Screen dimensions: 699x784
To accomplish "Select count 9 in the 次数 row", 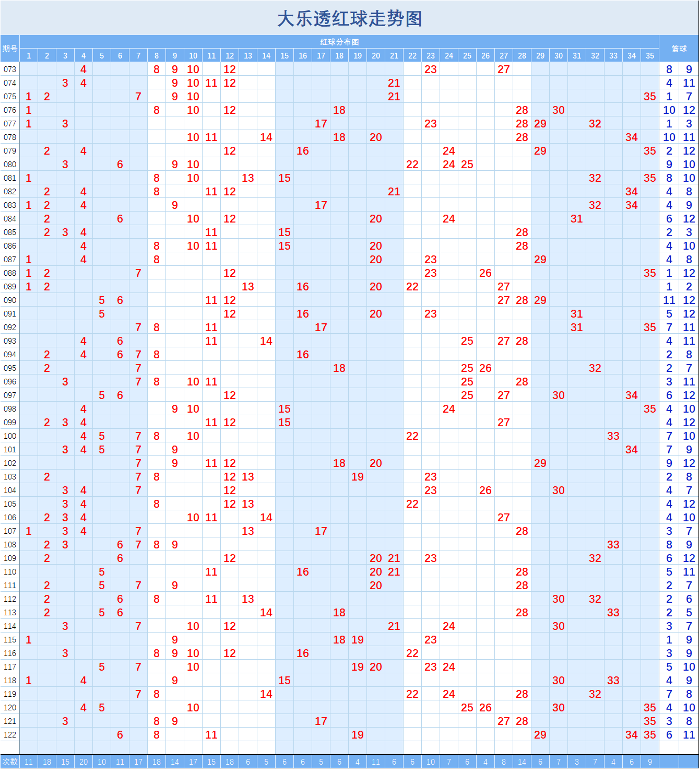I will pos(650,762).
